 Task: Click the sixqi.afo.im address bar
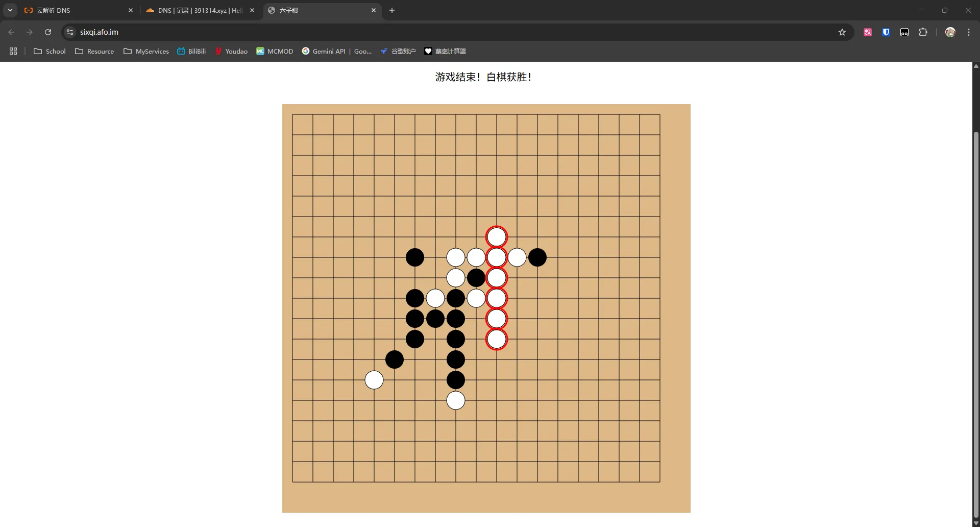pyautogui.click(x=408, y=32)
